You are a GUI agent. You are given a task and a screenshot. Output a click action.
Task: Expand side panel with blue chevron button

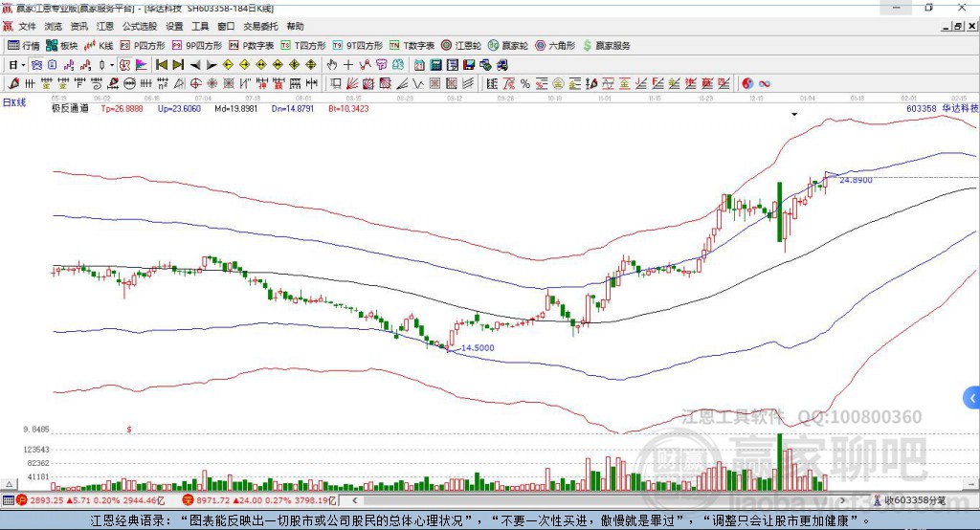(972, 398)
